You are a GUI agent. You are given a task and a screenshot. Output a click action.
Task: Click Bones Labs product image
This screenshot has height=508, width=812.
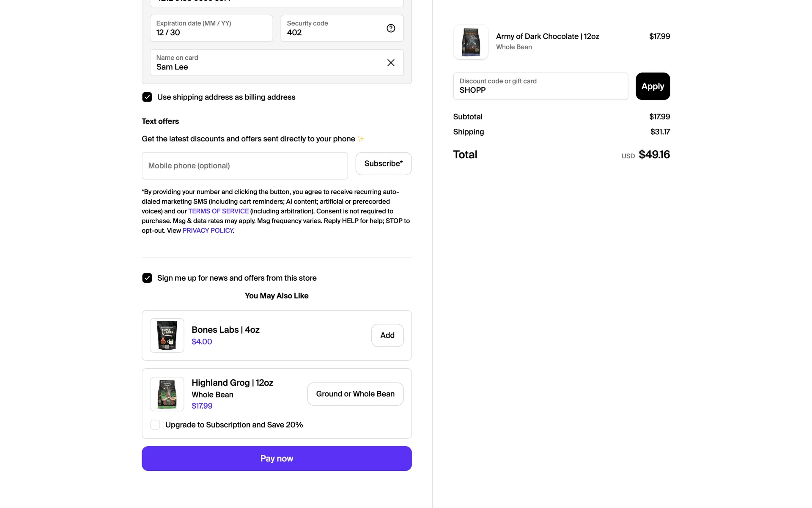point(167,335)
